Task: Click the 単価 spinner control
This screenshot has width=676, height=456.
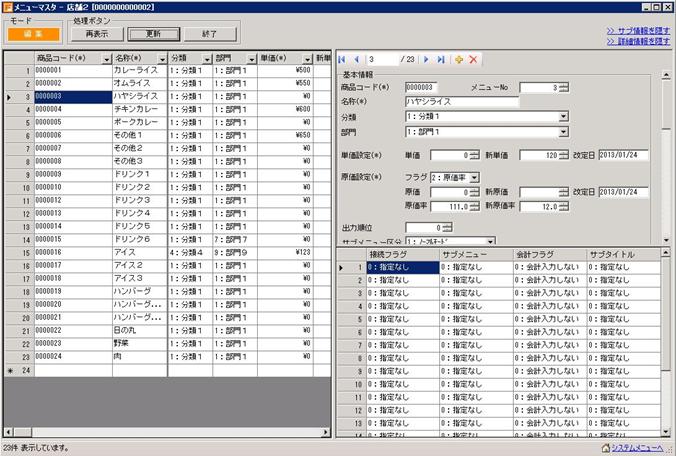Action: 474,155
